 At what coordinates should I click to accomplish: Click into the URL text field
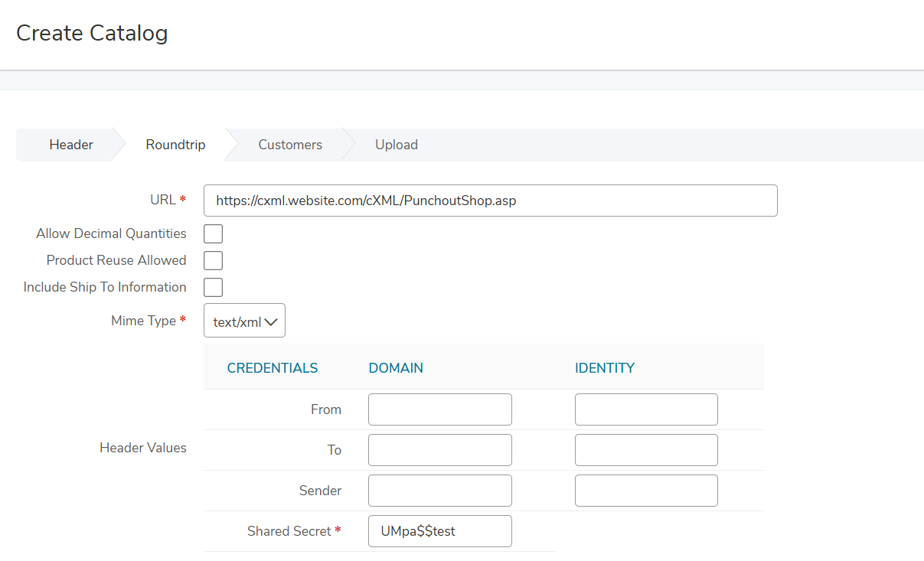click(x=490, y=201)
